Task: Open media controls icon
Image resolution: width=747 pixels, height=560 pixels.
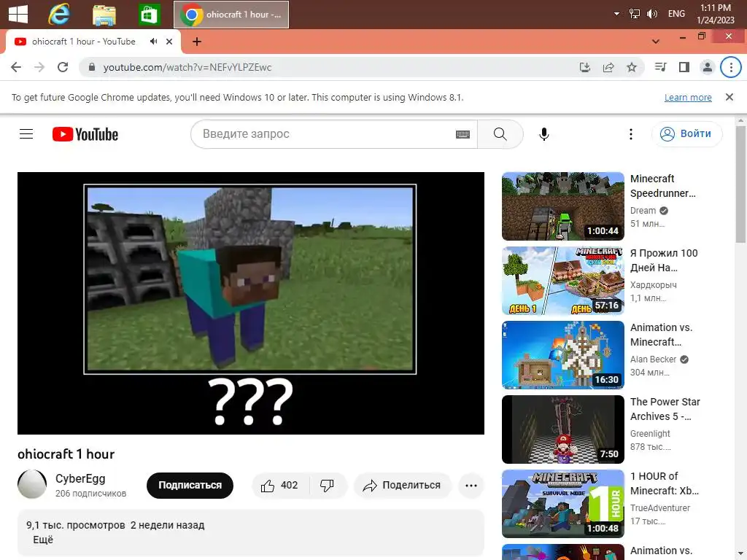Action: click(x=660, y=67)
